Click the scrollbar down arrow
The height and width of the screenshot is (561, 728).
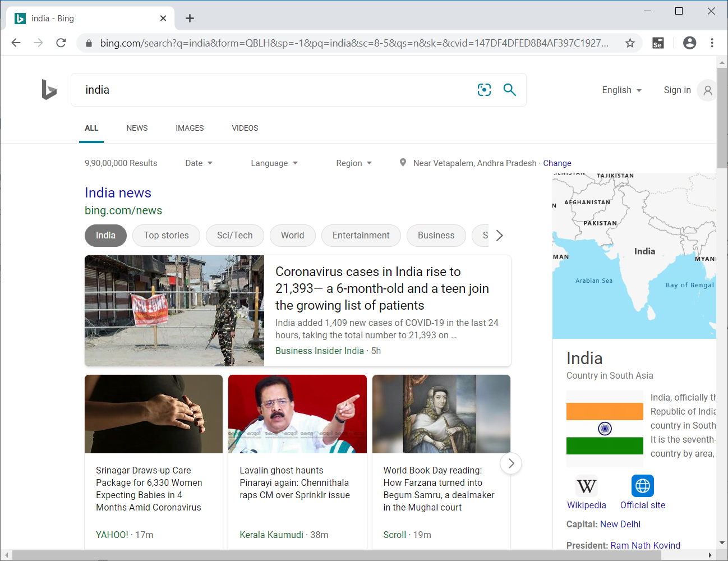[722, 543]
